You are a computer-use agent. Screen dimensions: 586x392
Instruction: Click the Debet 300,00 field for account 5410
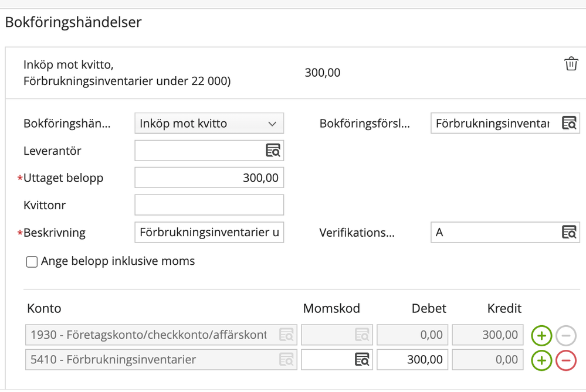pos(412,360)
